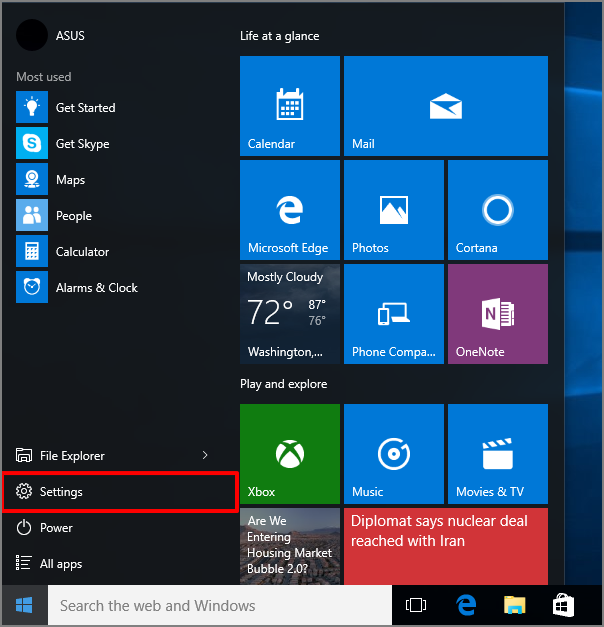
Task: Open the Maps app icon
Action: 32,179
